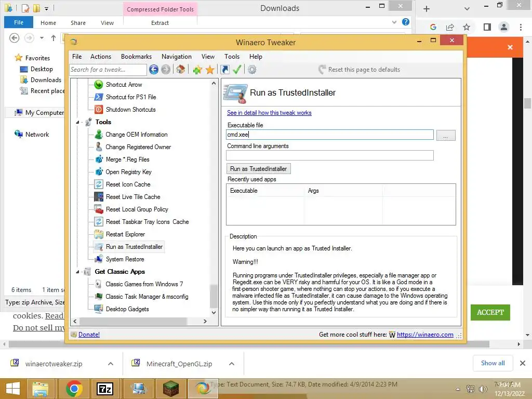Screen dimensions: 532x399
Task: Click the Windows Start button
Action: pos(13,389)
